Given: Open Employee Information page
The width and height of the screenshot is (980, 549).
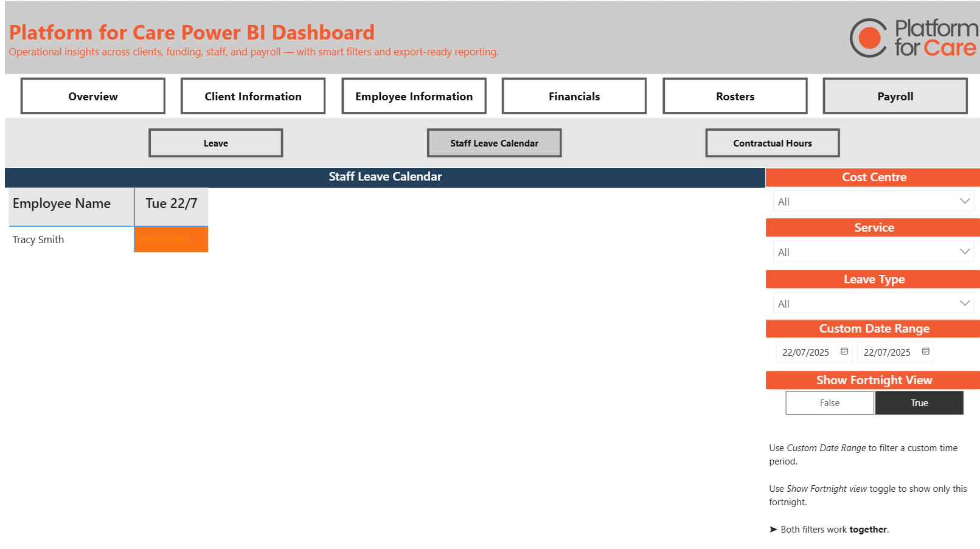Looking at the screenshot, I should 414,96.
